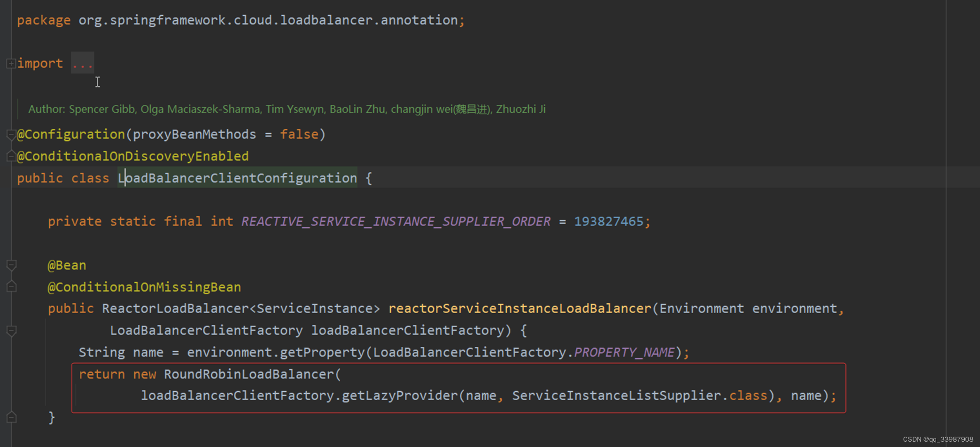Click the reactorServiceInstanceLoadBalancer method name
The height and width of the screenshot is (447, 980).
click(x=520, y=308)
